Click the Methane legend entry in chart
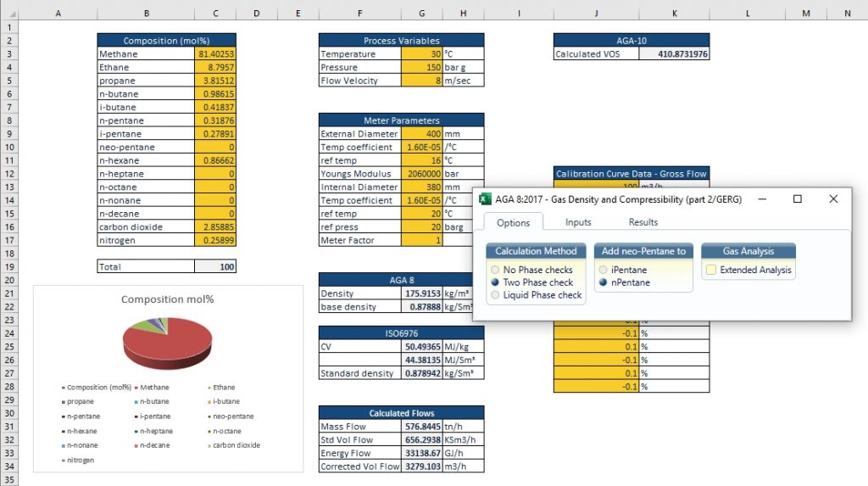 [152, 388]
